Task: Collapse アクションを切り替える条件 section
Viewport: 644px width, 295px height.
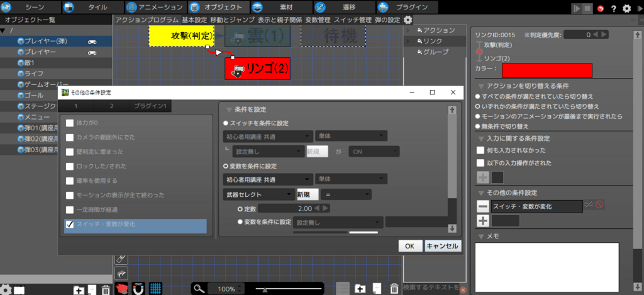Action: tap(481, 86)
